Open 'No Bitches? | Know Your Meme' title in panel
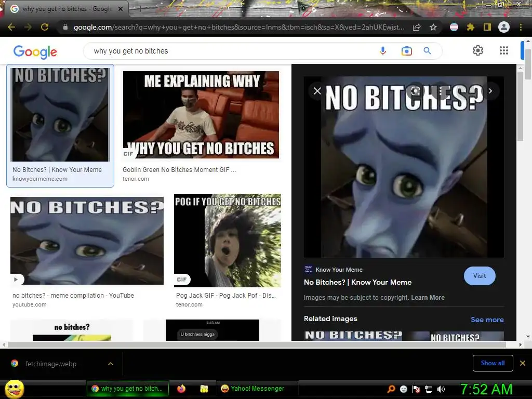The width and height of the screenshot is (532, 399). [357, 282]
